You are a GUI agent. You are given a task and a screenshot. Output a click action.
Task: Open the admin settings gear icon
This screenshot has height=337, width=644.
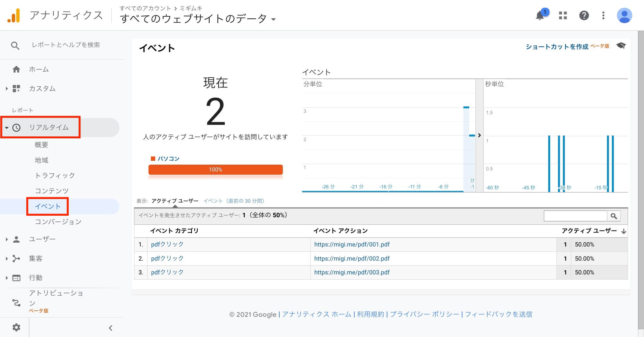coord(16,327)
